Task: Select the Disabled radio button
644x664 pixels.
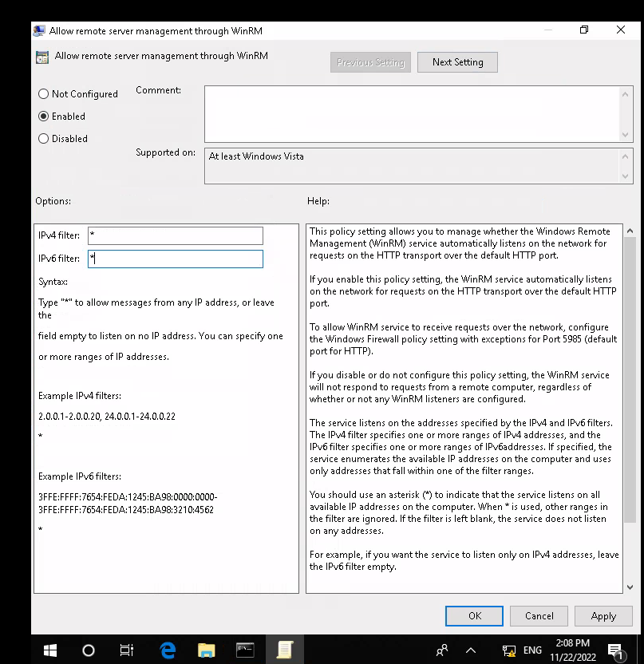Action: click(x=63, y=139)
